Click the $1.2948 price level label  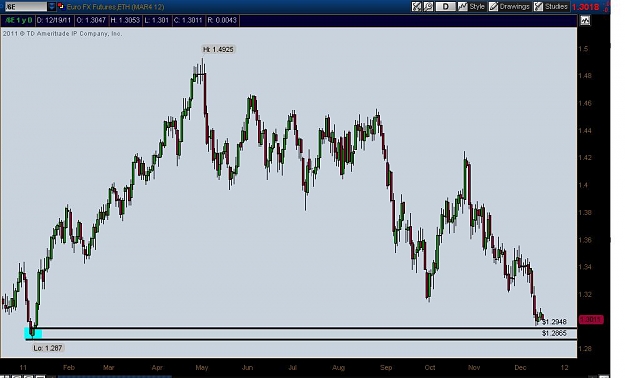554,322
